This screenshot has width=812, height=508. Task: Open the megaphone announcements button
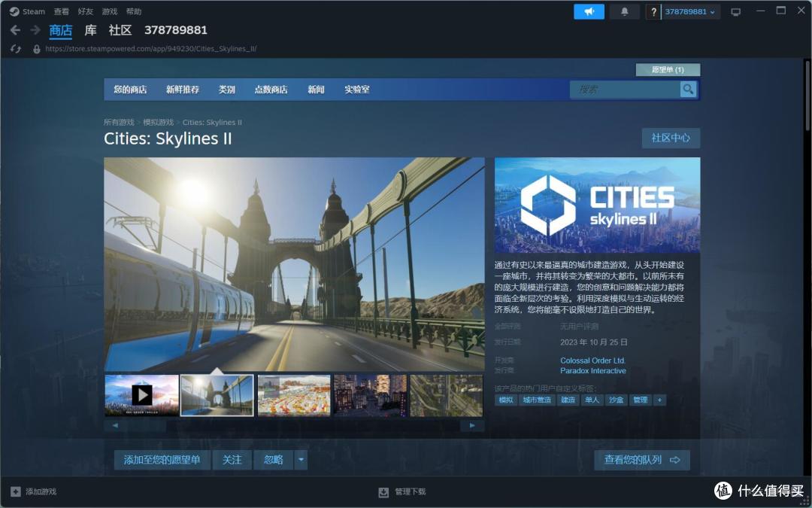coord(589,11)
